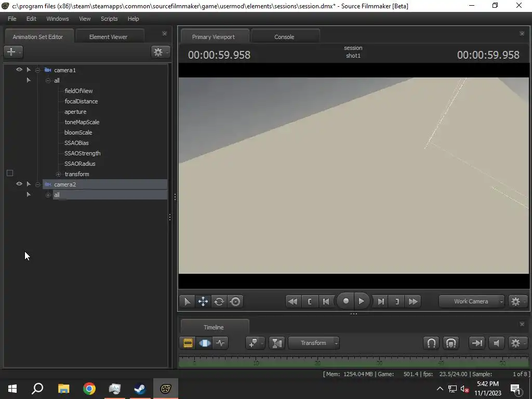This screenshot has height=399, width=532.
Task: Click the arrow toggle on camera2 row
Action: 29,184
